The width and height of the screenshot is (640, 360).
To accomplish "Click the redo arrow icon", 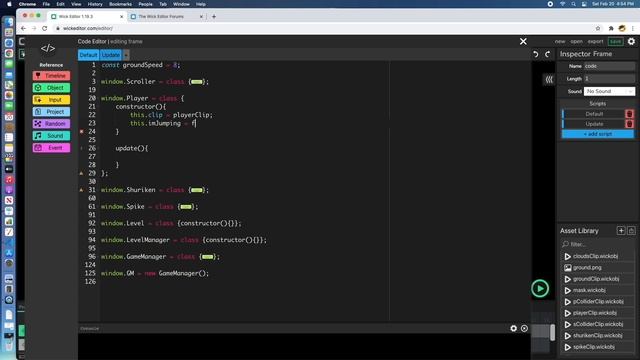I will point(548,54).
